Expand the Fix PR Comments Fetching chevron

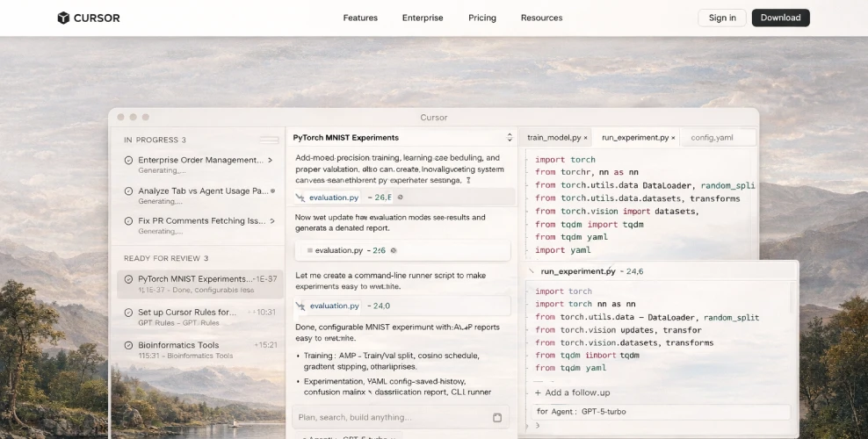(272, 221)
